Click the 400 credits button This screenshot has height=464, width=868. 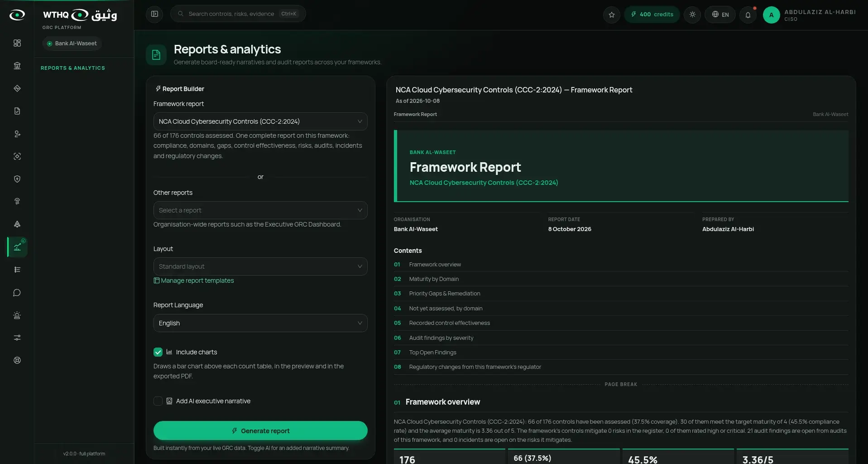[x=652, y=14]
